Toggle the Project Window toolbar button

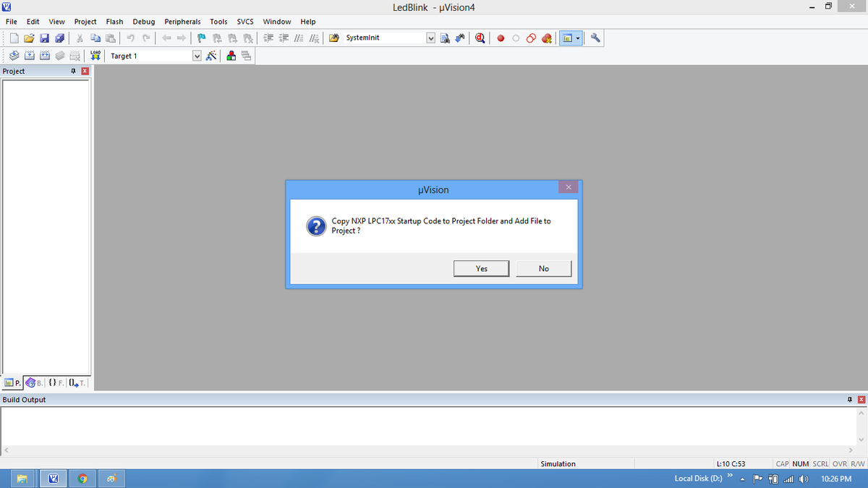pos(568,38)
